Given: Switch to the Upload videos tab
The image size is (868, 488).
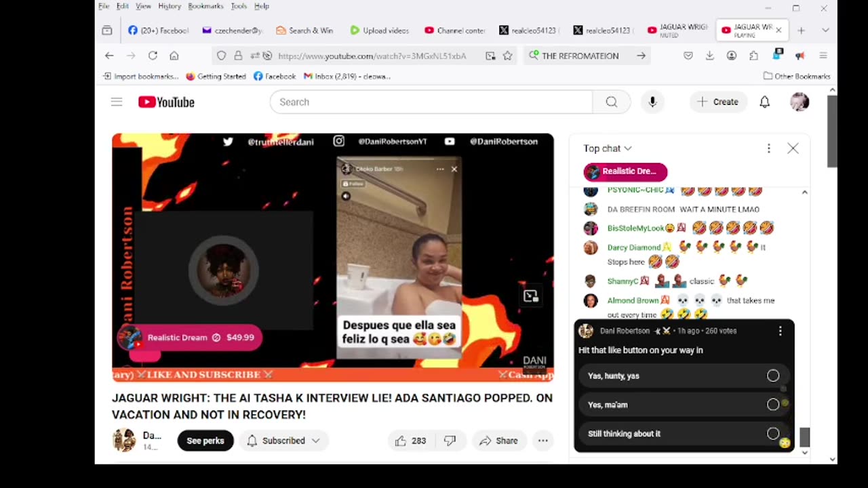Looking at the screenshot, I should (x=380, y=30).
